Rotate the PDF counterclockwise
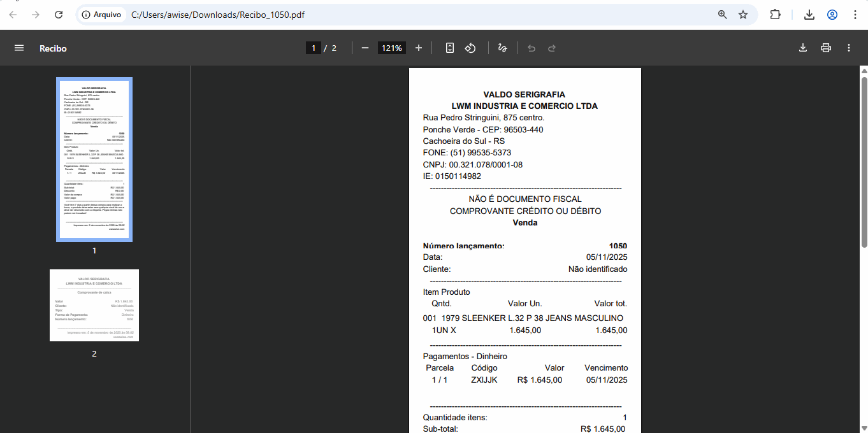 (470, 48)
